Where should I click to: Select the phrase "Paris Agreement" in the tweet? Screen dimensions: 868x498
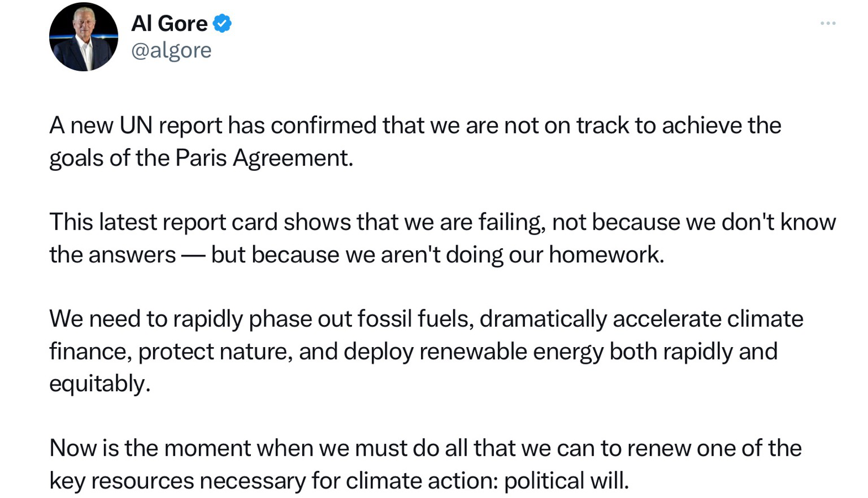[x=263, y=158]
